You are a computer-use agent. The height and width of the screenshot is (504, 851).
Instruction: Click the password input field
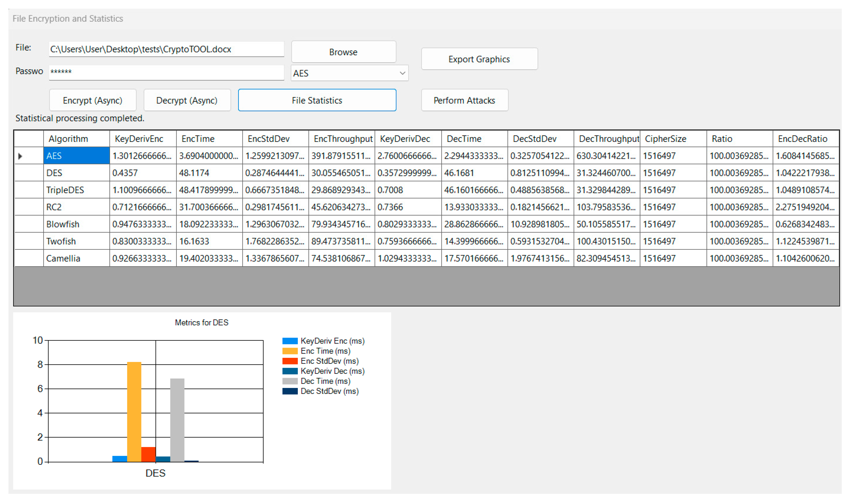(166, 72)
